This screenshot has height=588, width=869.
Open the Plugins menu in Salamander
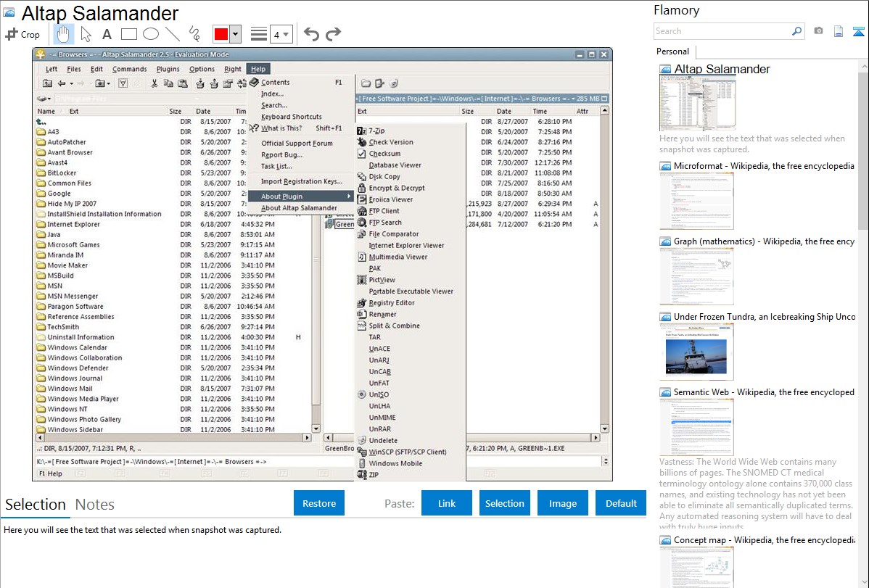[168, 69]
